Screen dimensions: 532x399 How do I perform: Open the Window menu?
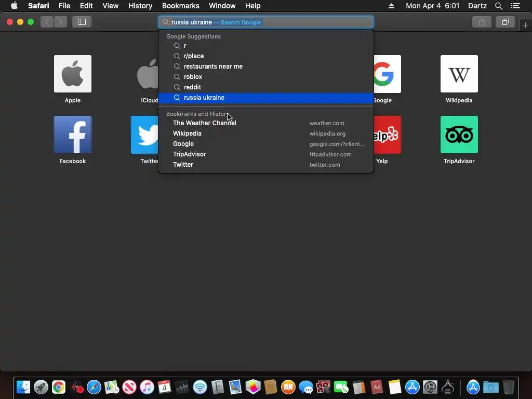pos(222,6)
